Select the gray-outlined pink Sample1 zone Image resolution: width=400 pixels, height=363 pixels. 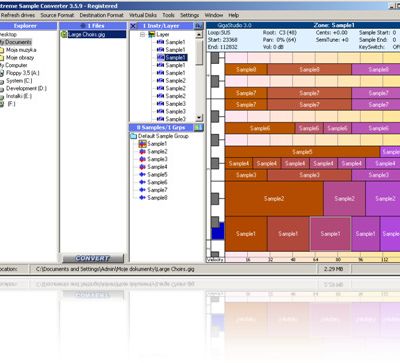pos(330,234)
